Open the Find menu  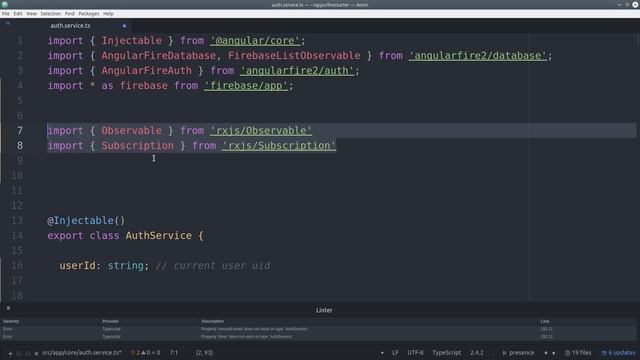pos(70,13)
